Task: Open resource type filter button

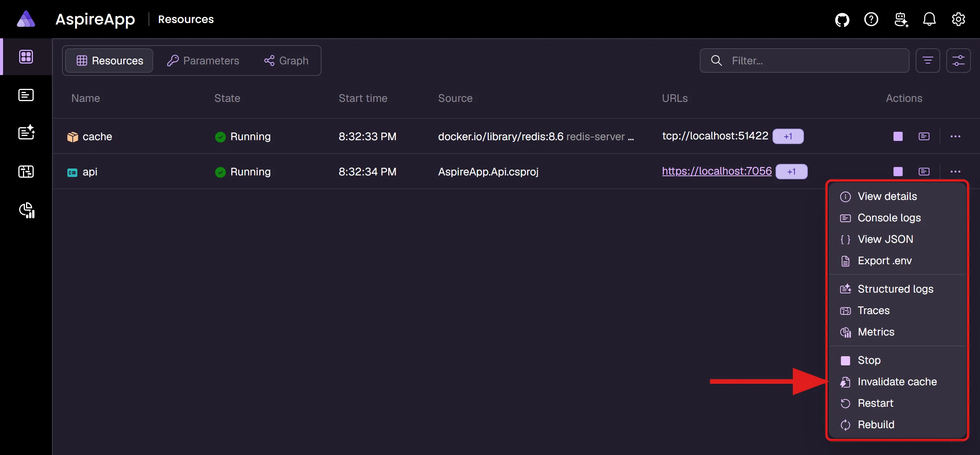Action: click(x=928, y=61)
